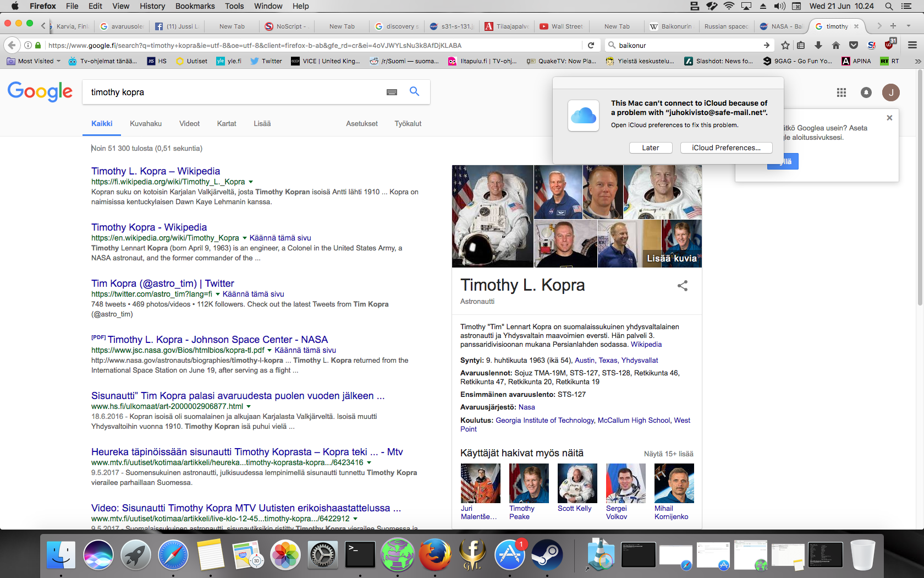
Task: Click the Firefox reload page button
Action: pyautogui.click(x=591, y=45)
